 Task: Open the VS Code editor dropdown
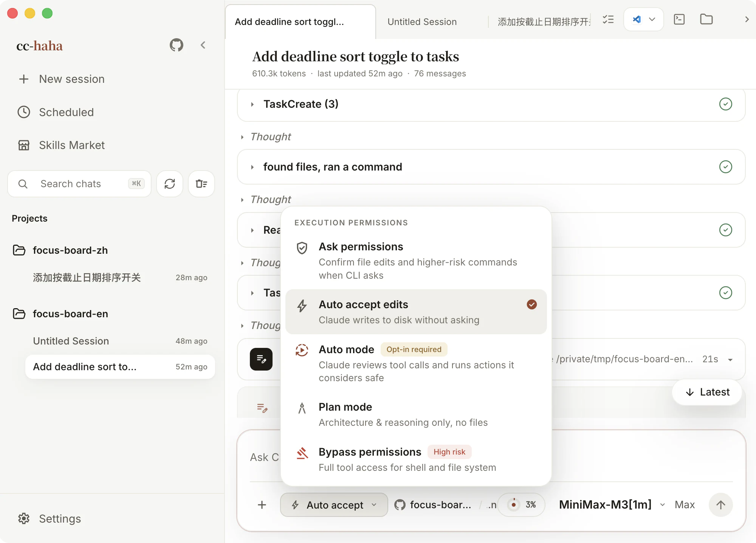point(643,19)
